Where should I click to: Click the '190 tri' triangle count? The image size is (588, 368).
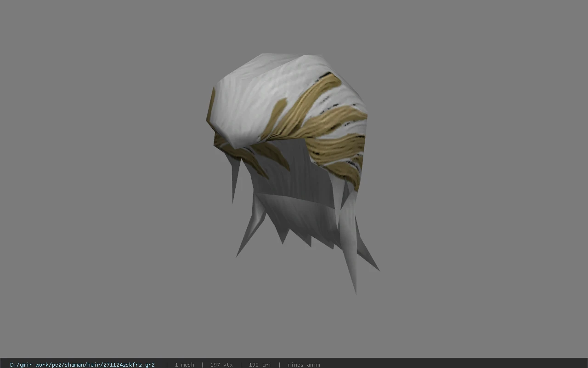click(x=260, y=365)
